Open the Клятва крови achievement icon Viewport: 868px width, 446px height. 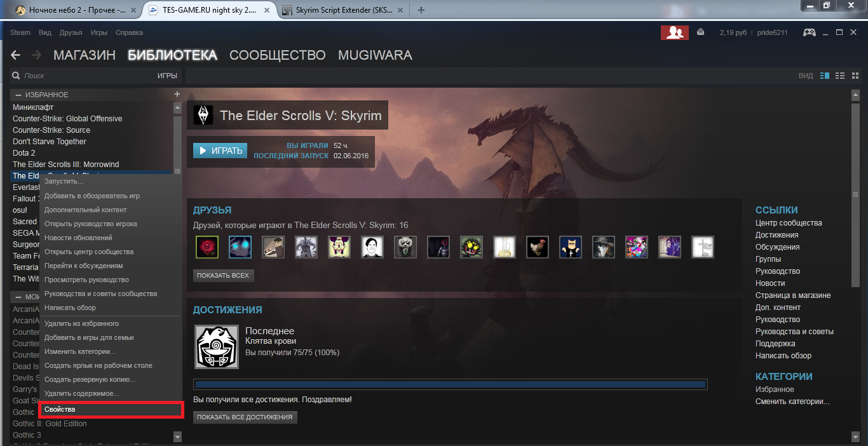(x=217, y=348)
